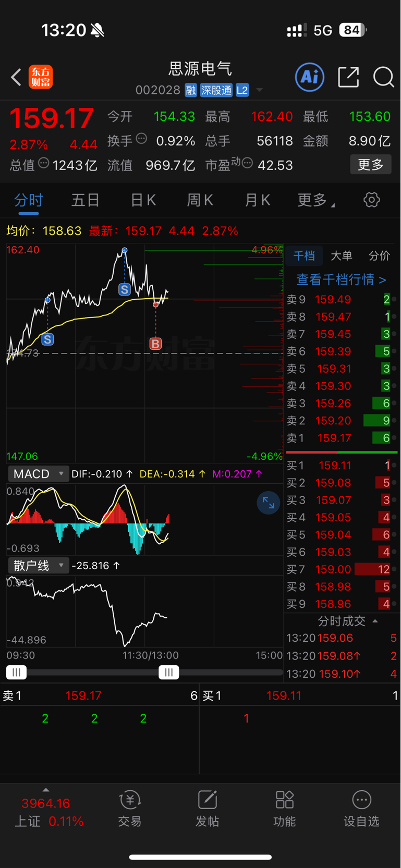
Task: Expand the 更多 chart period menu
Action: [316, 200]
